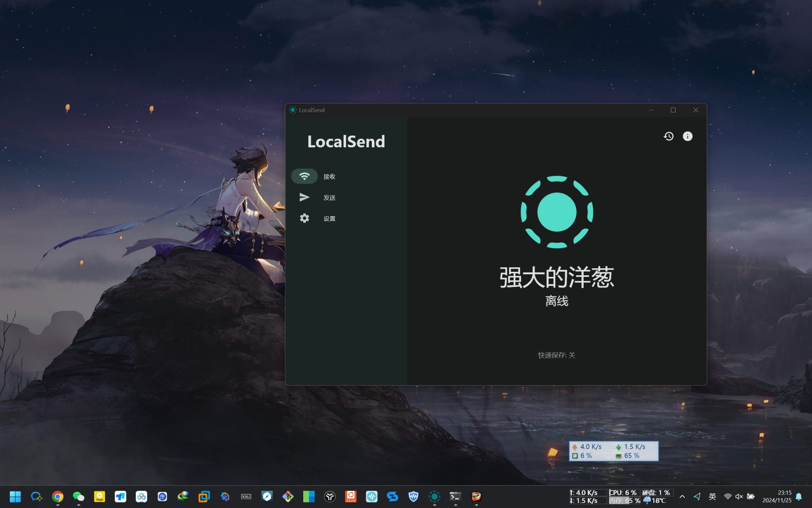Open Wi-Fi network settings in tray

[727, 496]
